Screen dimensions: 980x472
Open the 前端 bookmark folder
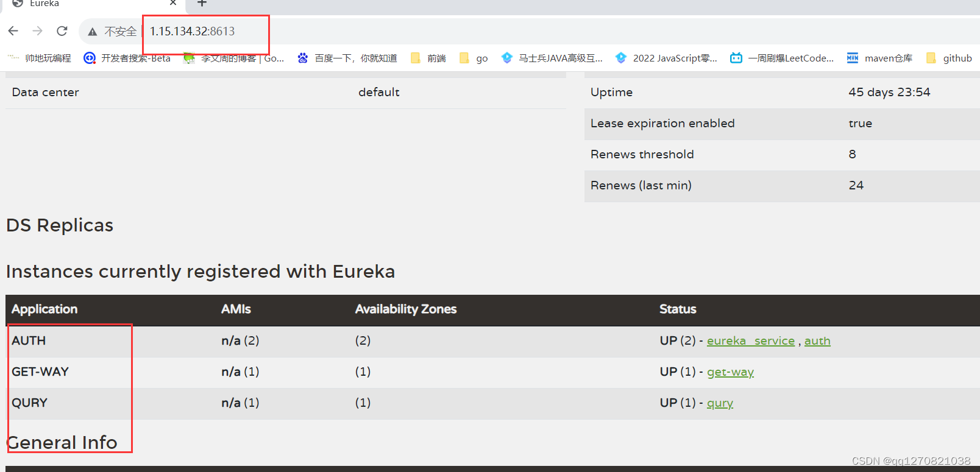[428, 58]
